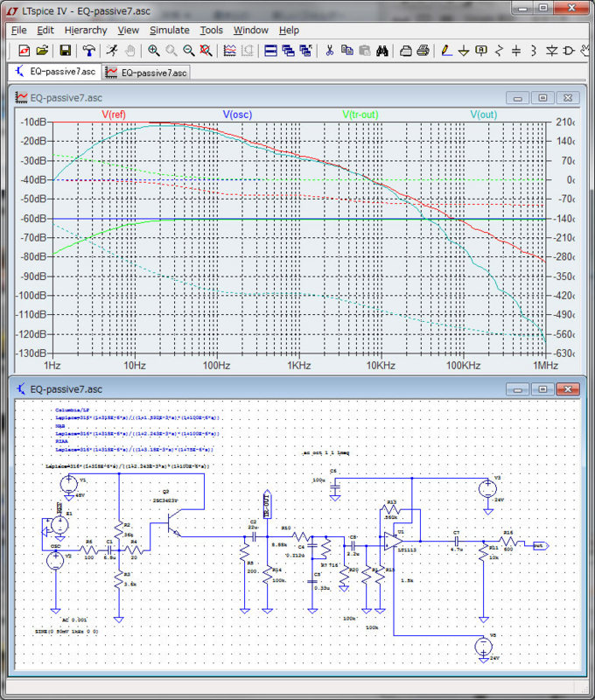Viewport: 595px width, 700px height.
Task: Click the Zoom Full Extents crossed magnifier icon
Action: pyautogui.click(x=206, y=51)
